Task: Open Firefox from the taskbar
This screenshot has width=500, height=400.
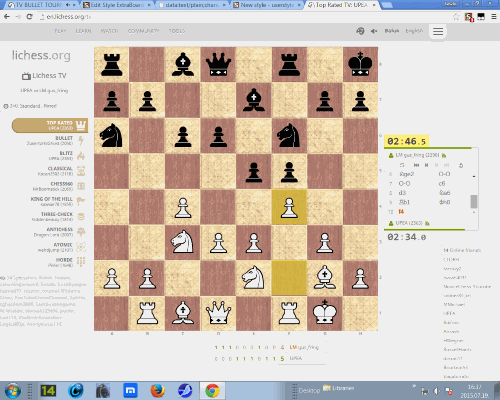Action: coord(158,391)
